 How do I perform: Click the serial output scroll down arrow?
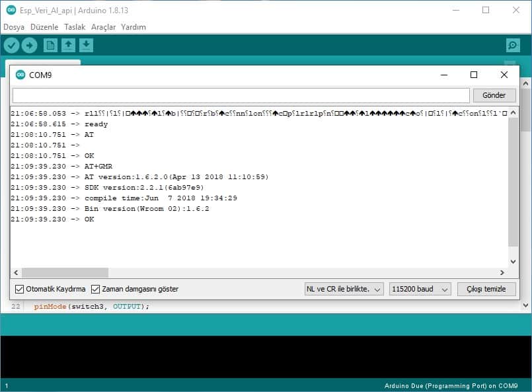pyautogui.click(x=513, y=262)
